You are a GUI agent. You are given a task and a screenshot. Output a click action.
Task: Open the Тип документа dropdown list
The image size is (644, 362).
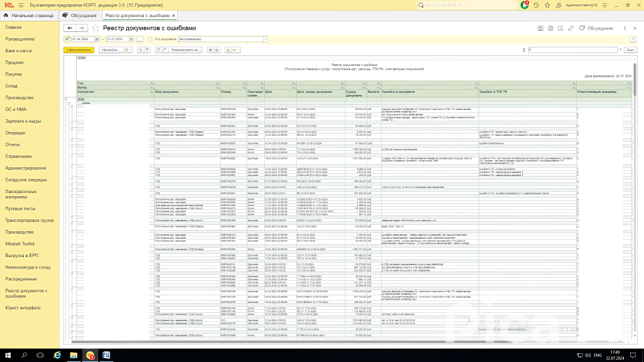pyautogui.click(x=265, y=39)
